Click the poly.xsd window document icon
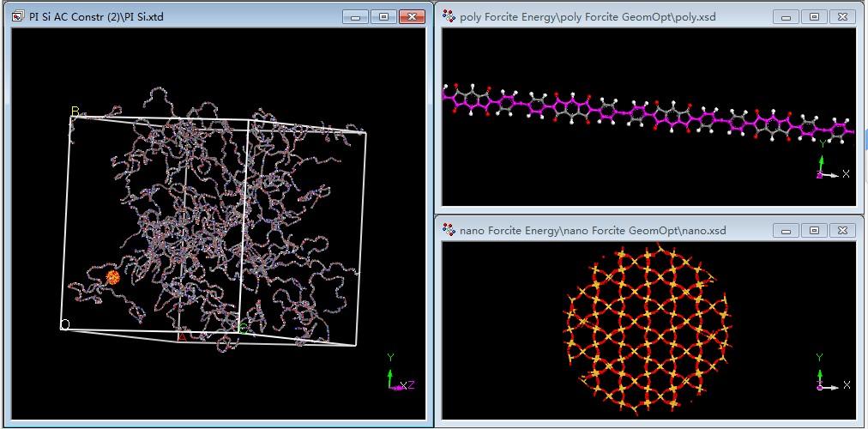Screen dimensions: 868x429 pyautogui.click(x=449, y=16)
